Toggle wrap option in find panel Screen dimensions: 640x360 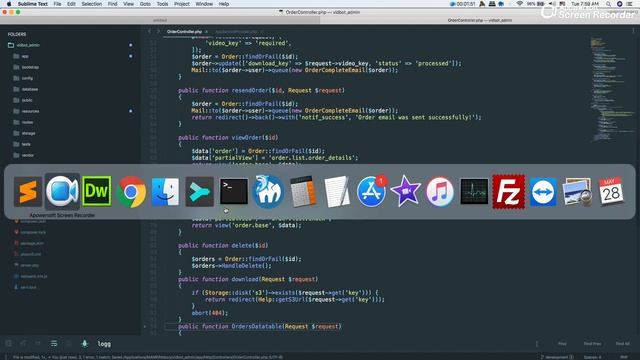[54, 344]
